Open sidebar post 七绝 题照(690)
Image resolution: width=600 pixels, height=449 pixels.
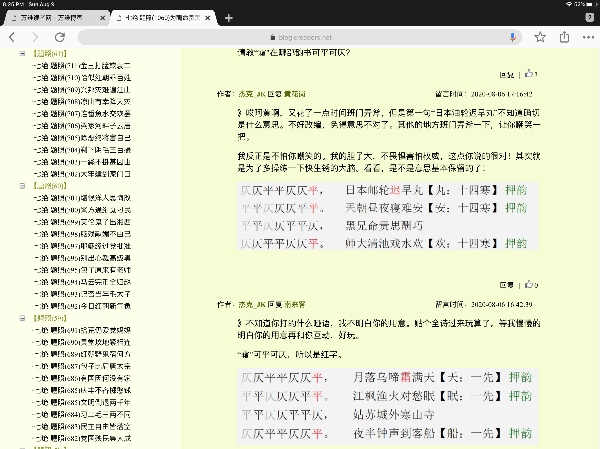pos(82,342)
